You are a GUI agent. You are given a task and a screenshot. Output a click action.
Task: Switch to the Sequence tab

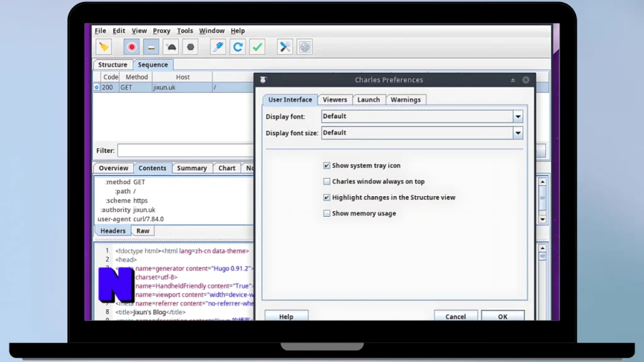(x=153, y=65)
